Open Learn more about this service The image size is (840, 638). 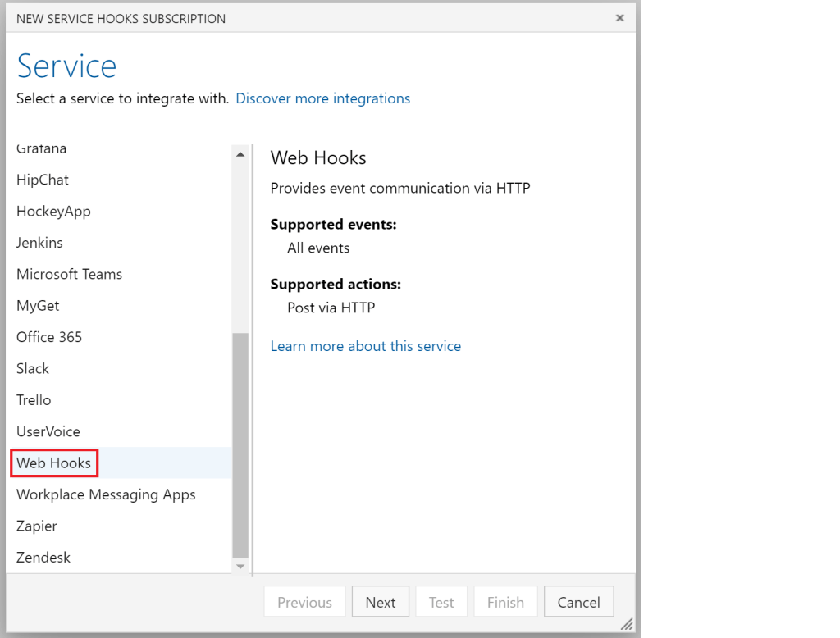[x=365, y=346]
